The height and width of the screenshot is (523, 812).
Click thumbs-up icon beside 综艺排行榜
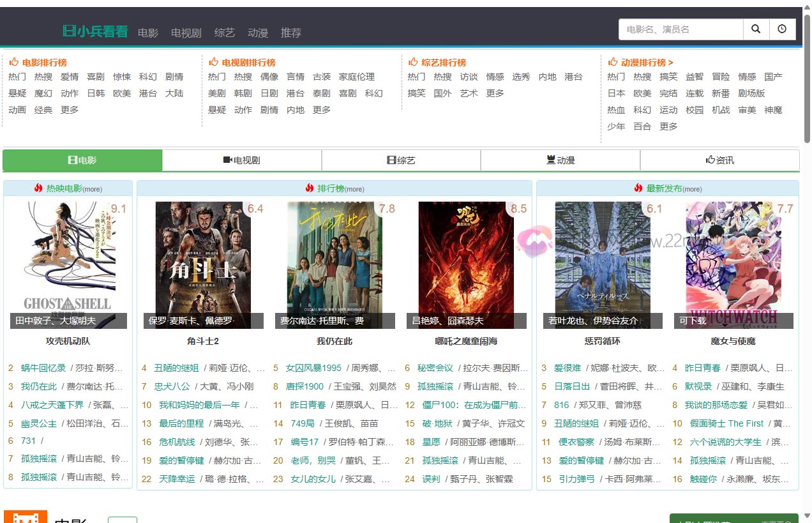(413, 63)
